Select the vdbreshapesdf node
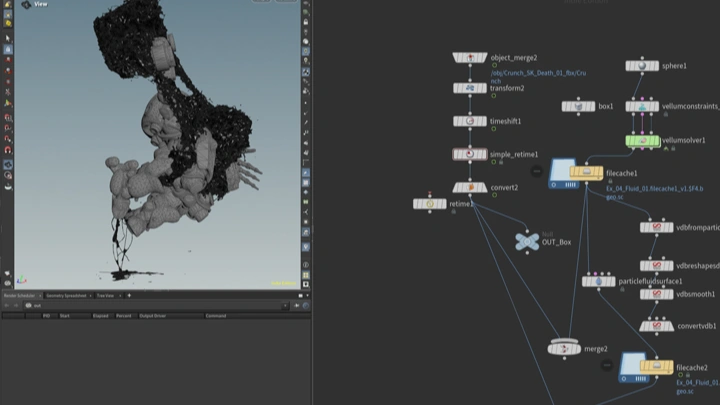 (x=657, y=265)
